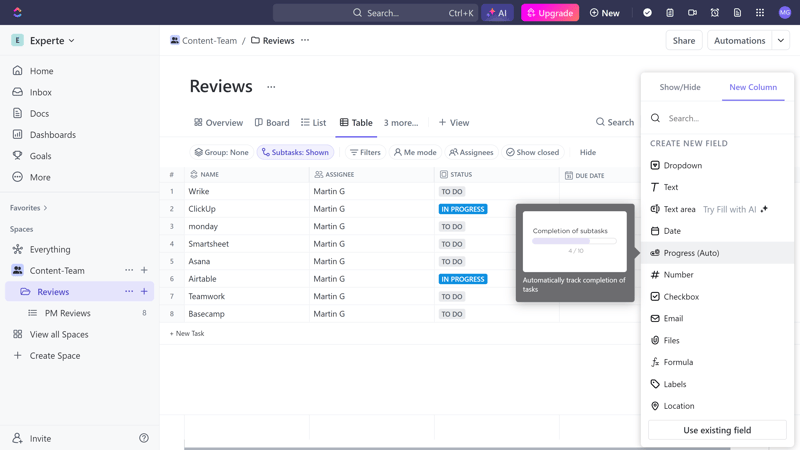Toggle Me mode filter
Screen dimensions: 800x450
point(415,152)
